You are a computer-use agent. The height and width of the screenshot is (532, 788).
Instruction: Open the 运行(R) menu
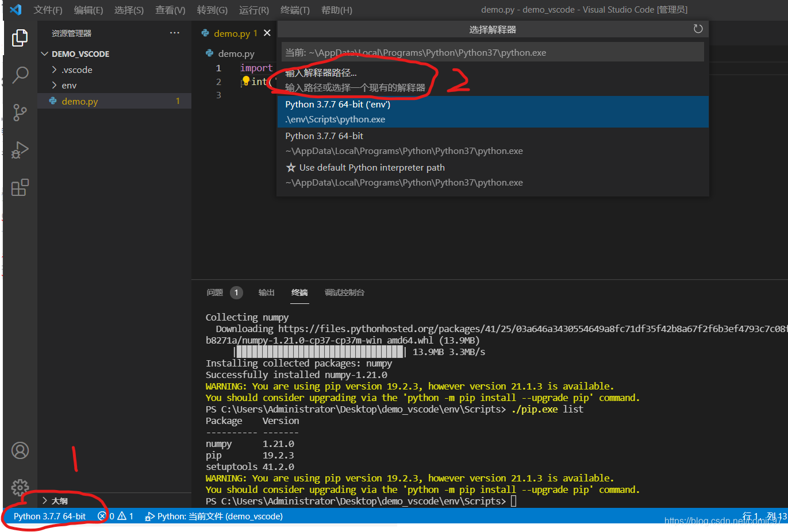254,10
